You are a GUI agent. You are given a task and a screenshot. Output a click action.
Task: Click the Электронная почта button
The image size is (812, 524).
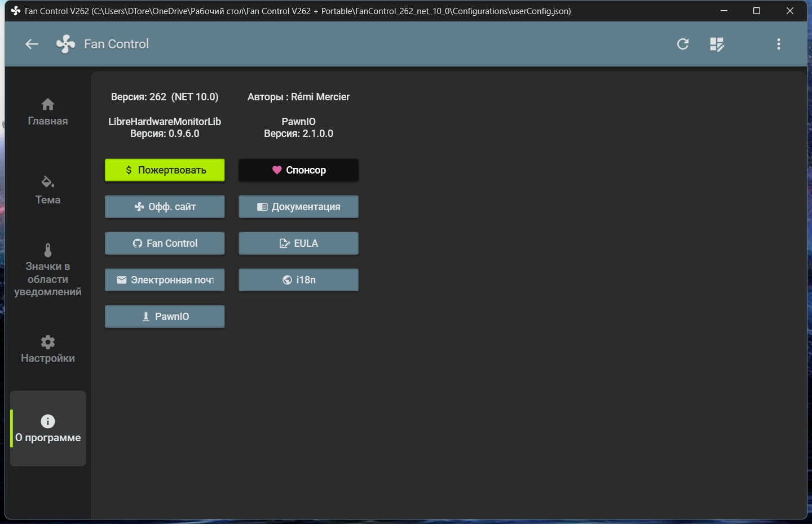click(165, 280)
